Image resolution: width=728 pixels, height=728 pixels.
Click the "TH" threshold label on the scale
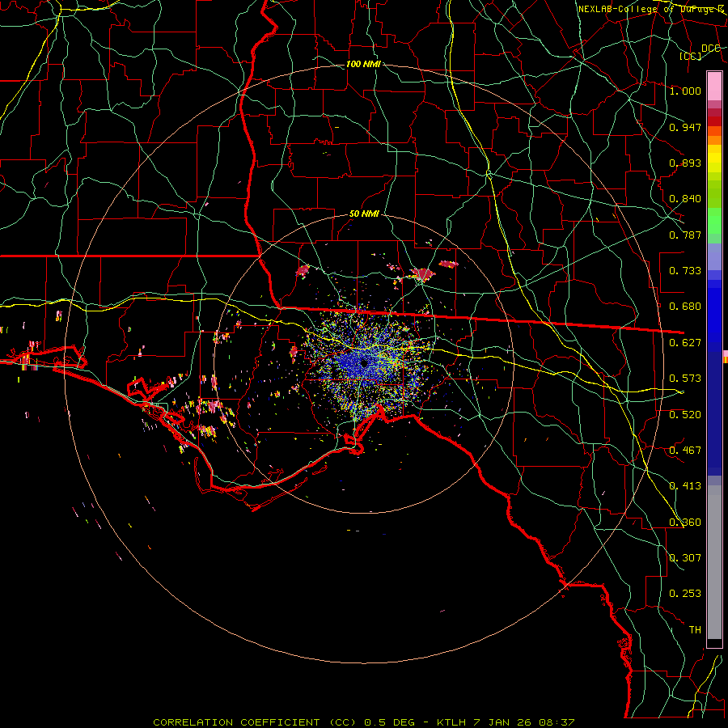pos(695,630)
